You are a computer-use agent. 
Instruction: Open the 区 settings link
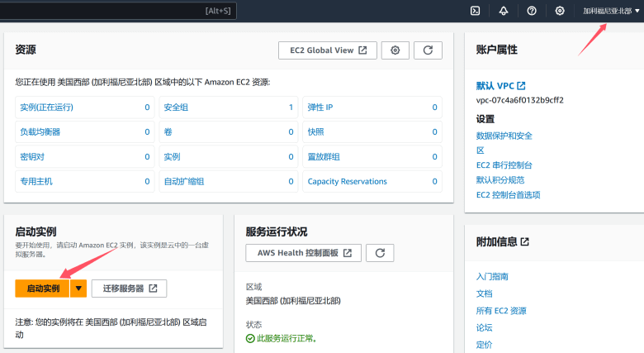pos(481,150)
